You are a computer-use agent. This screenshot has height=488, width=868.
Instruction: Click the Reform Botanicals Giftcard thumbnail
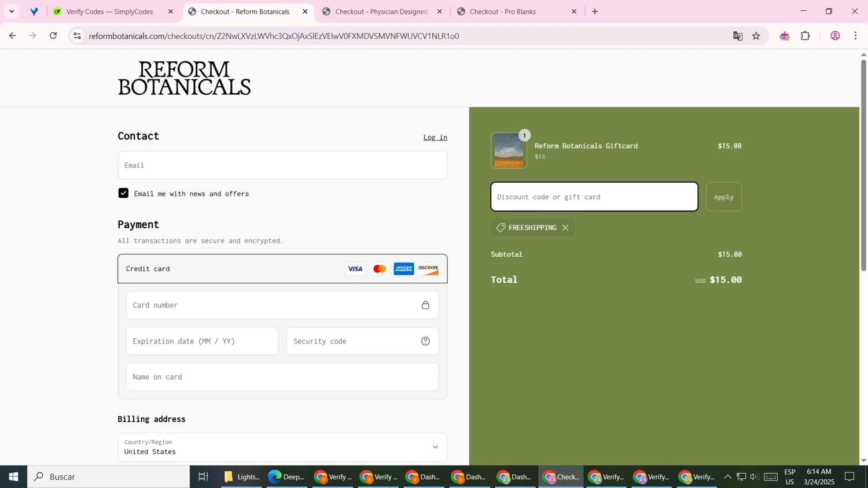tap(509, 150)
